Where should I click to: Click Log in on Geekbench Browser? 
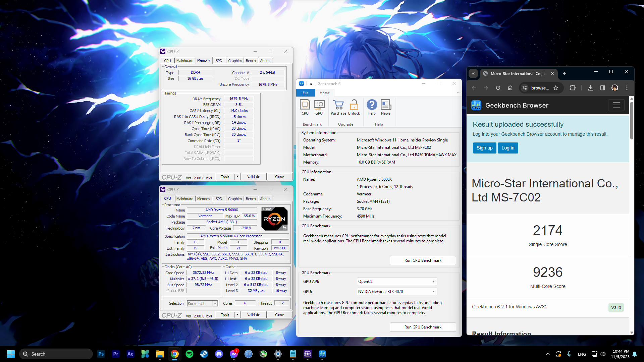pos(508,148)
